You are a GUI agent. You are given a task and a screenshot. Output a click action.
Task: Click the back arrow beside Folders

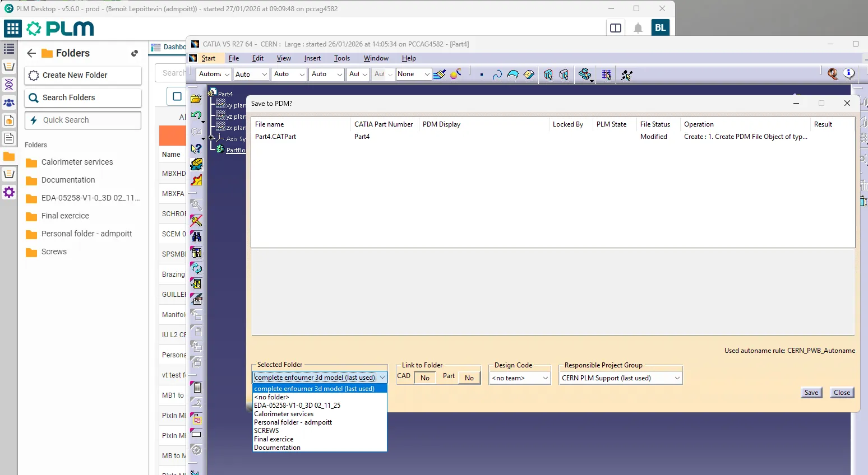click(x=31, y=53)
